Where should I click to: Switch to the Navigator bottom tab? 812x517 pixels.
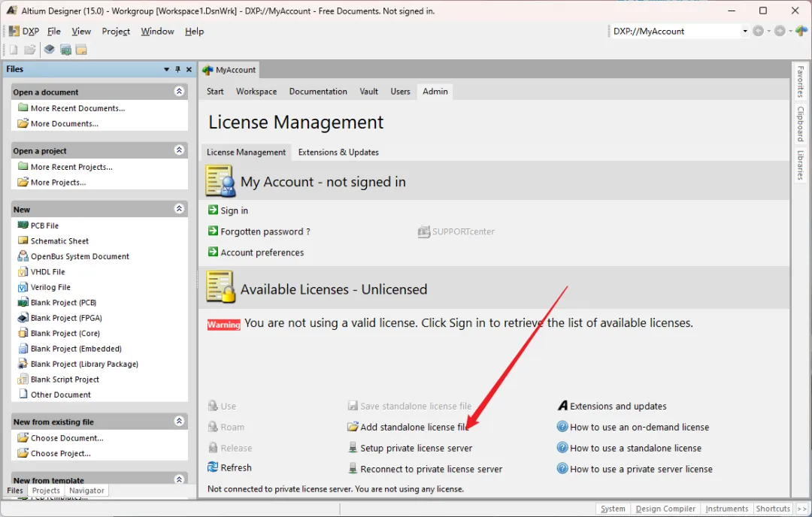click(86, 491)
